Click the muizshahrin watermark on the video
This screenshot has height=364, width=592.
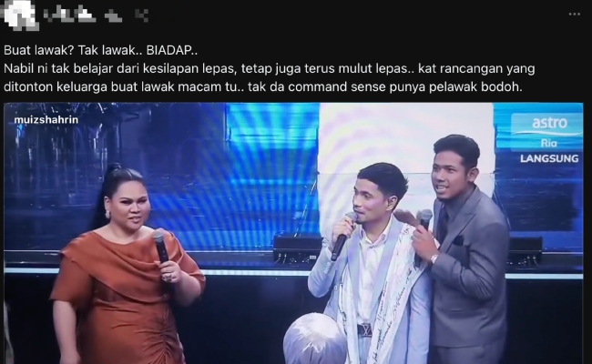coord(46,120)
